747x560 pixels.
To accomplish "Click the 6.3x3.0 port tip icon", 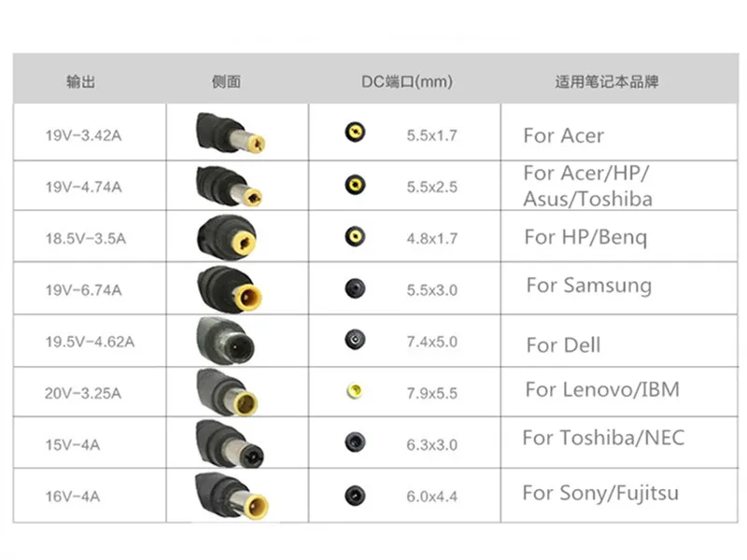I will tap(355, 441).
